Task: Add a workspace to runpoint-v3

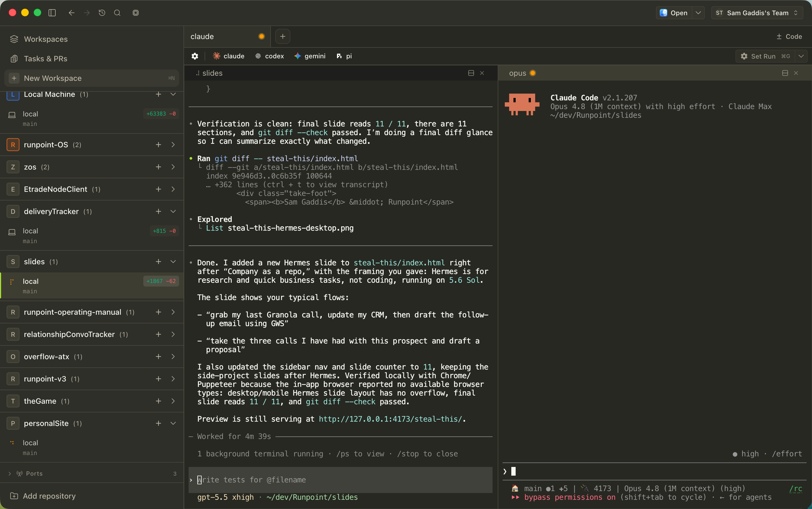Action: pos(158,379)
